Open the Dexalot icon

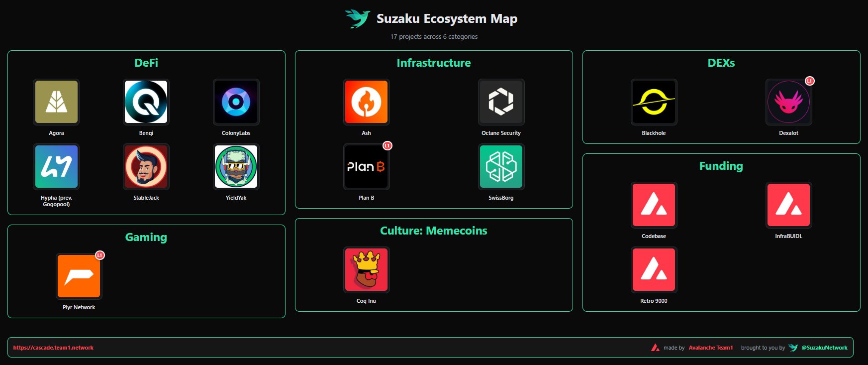click(x=789, y=102)
